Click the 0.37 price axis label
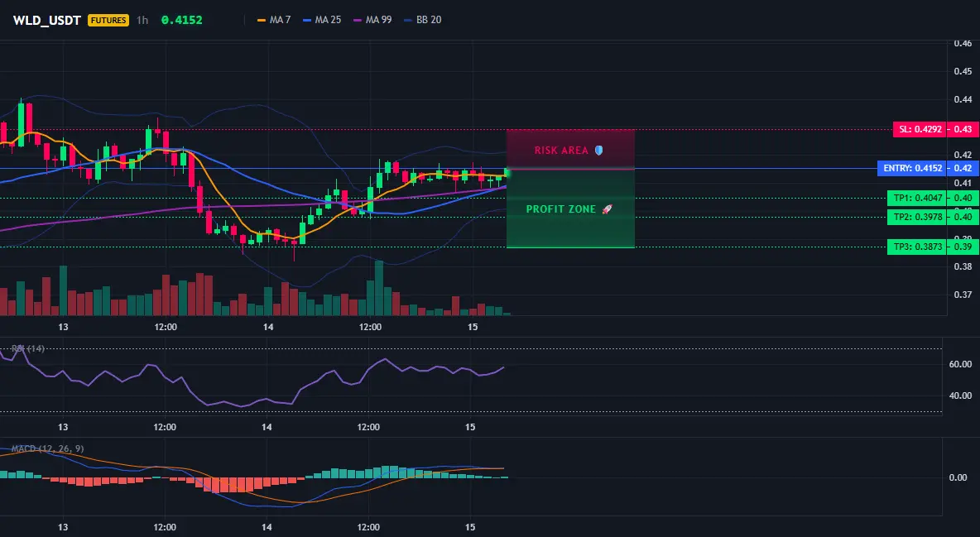The width and height of the screenshot is (980, 537). [963, 295]
